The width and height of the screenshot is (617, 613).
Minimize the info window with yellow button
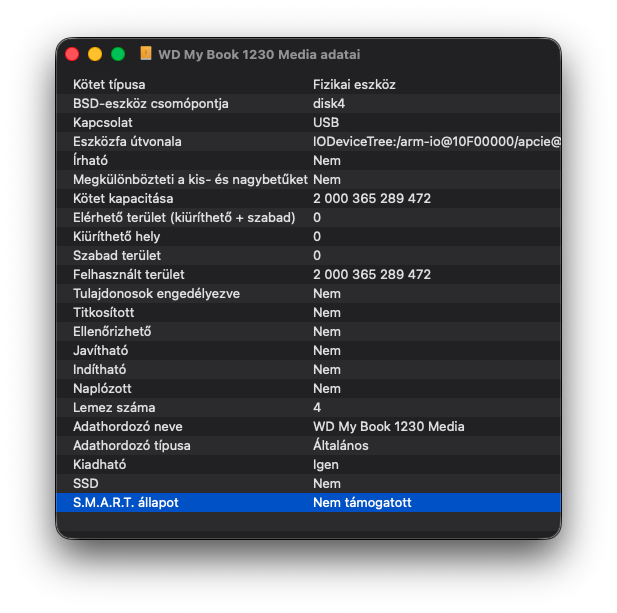(x=95, y=54)
